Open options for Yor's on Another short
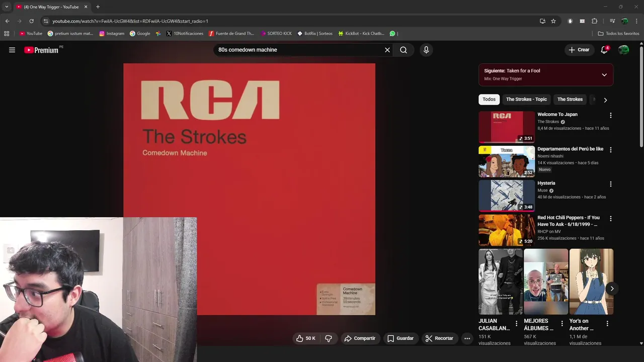644x362 pixels. [x=607, y=324]
